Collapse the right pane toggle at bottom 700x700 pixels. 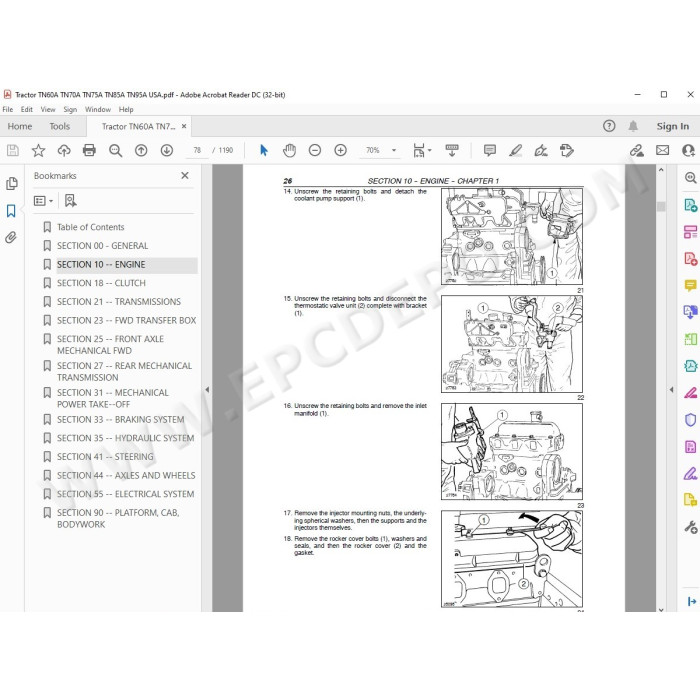point(692,601)
